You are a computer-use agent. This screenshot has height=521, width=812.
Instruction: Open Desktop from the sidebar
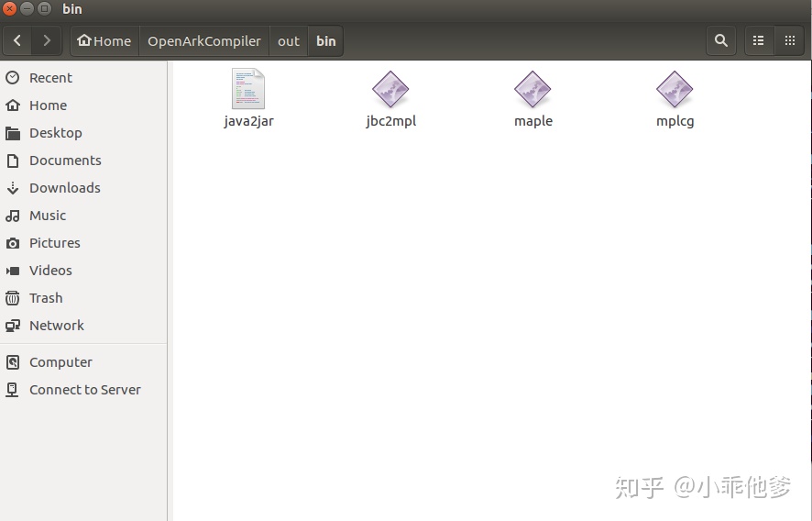click(83, 133)
